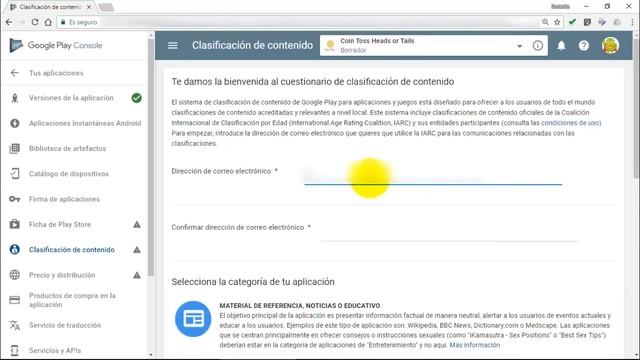The width and height of the screenshot is (640, 360).
Task: Bookmark the page with the star icon
Action: coord(557,22)
